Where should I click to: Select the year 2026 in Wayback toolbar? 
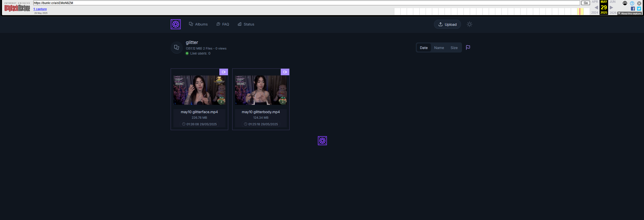pyautogui.click(x=613, y=13)
